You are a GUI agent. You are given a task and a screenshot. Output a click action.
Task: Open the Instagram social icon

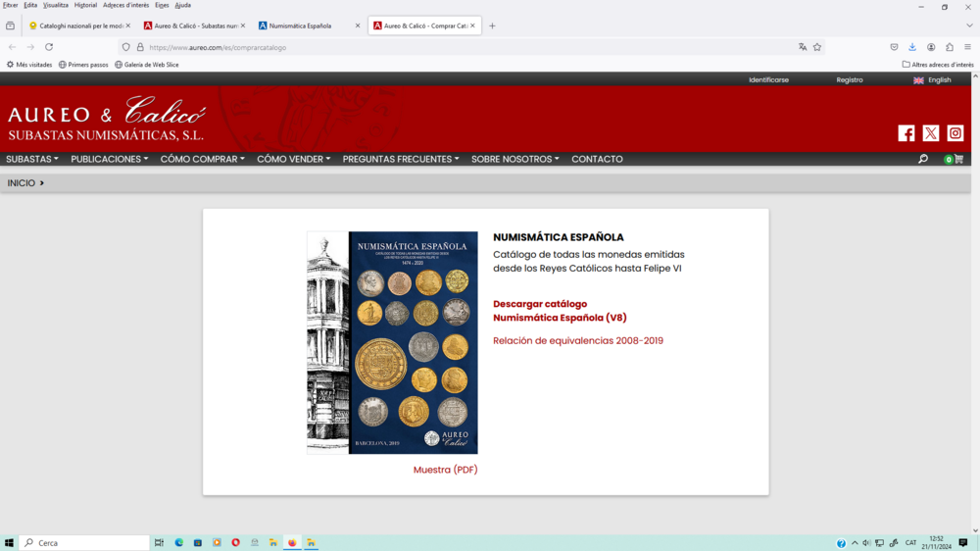coord(955,133)
